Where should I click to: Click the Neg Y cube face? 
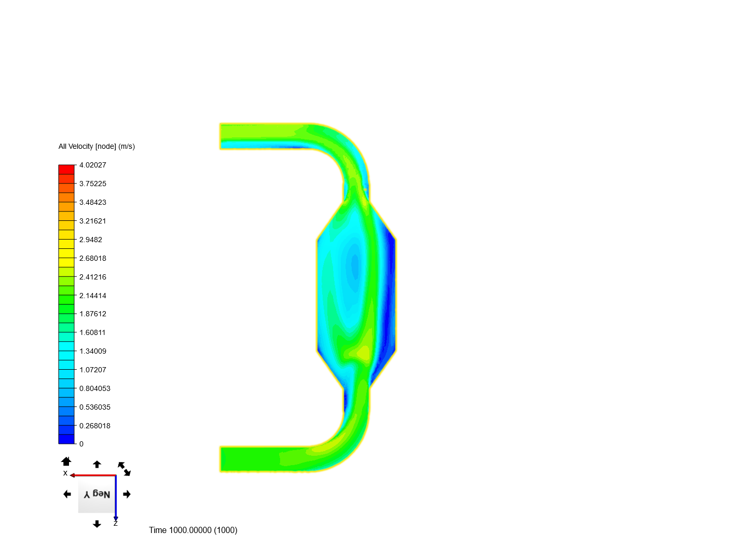click(96, 495)
